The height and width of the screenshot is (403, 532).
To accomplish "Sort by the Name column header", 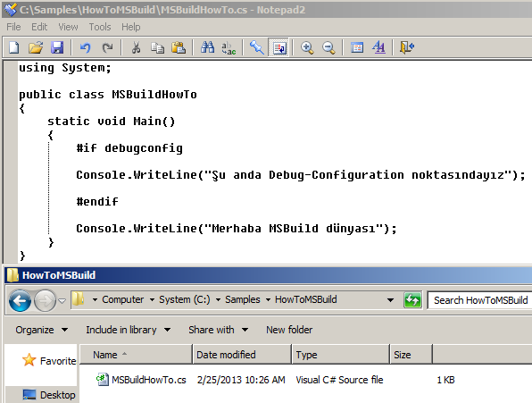I will tap(136, 355).
